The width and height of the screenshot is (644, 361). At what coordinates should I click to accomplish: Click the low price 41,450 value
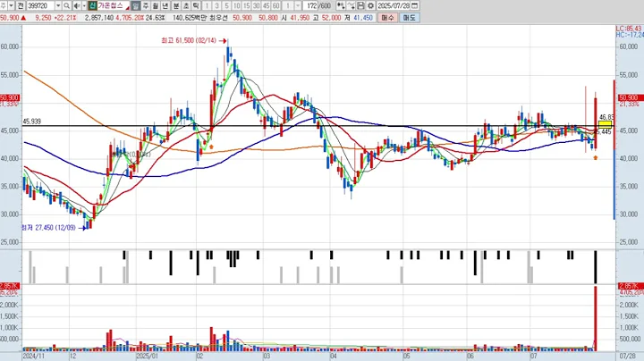pyautogui.click(x=363, y=18)
